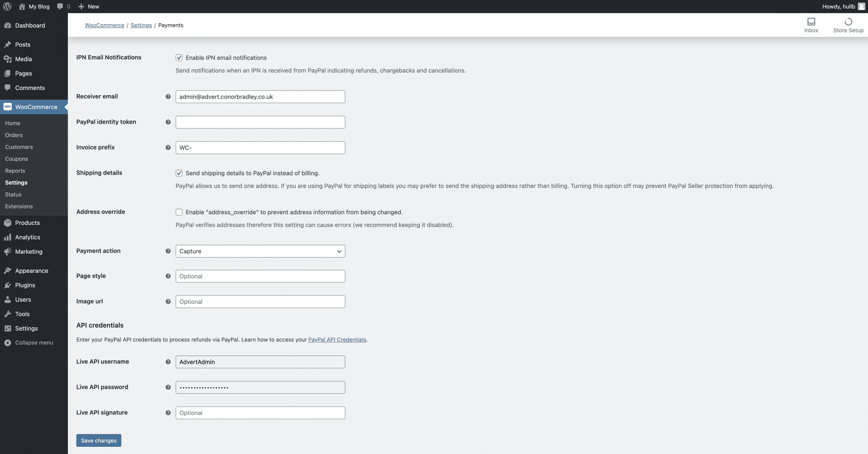Go to Coupons under WooCommerce
This screenshot has width=868, height=454.
tap(16, 159)
